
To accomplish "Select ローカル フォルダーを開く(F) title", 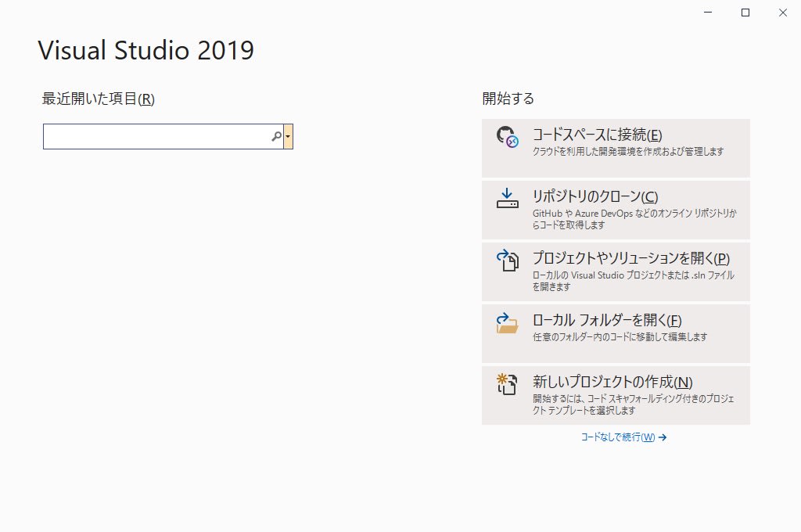I will pyautogui.click(x=607, y=321).
